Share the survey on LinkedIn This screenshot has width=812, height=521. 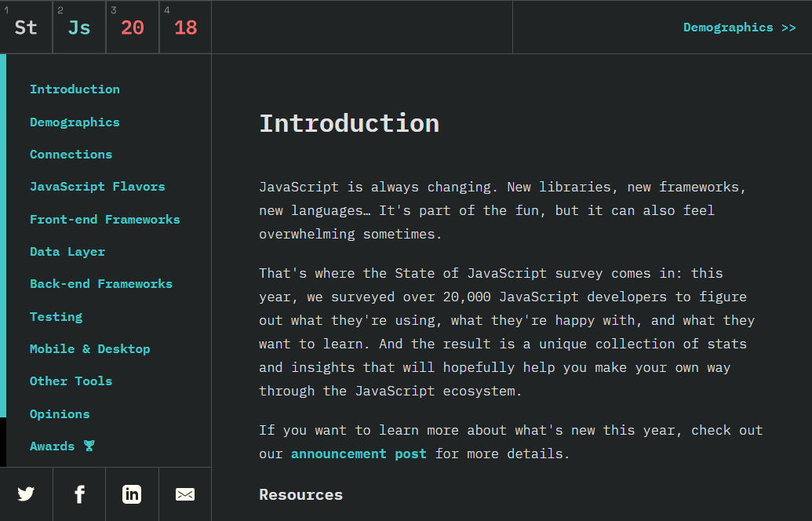(x=132, y=494)
